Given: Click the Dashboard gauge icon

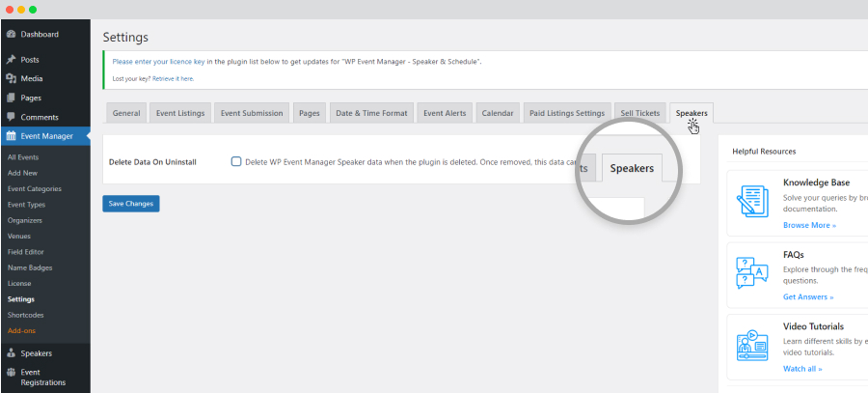Looking at the screenshot, I should (x=11, y=35).
